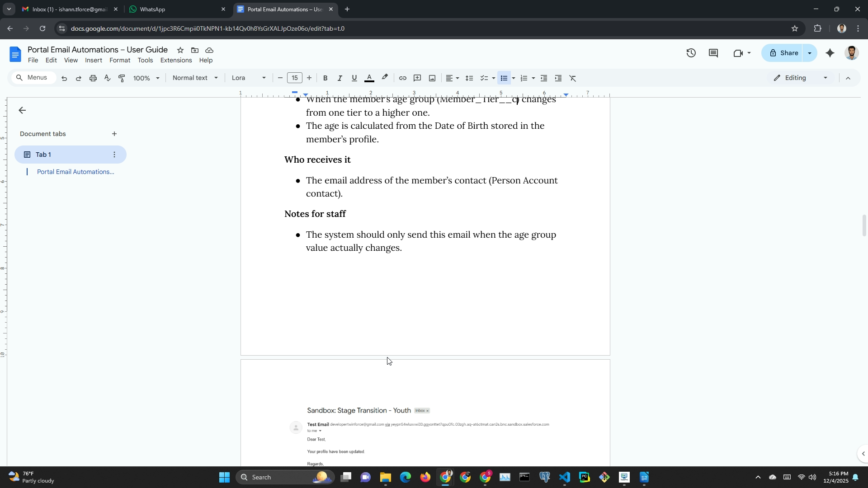This screenshot has width=868, height=488.
Task: Open version history clock icon
Action: coord(691,53)
